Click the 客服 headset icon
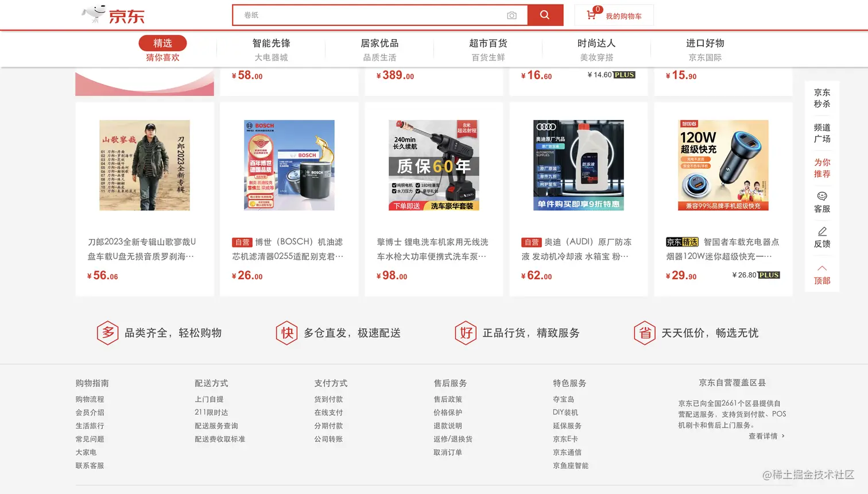 [x=822, y=196]
